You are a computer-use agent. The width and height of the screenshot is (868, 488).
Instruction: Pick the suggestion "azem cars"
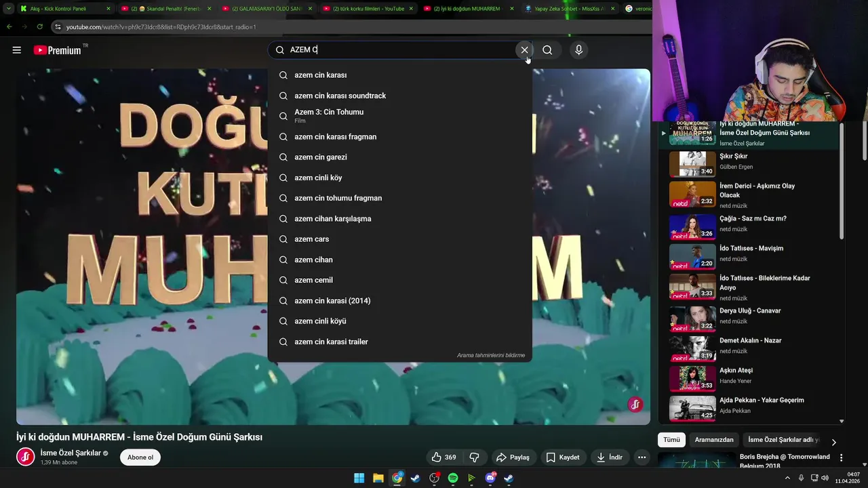coord(400,239)
